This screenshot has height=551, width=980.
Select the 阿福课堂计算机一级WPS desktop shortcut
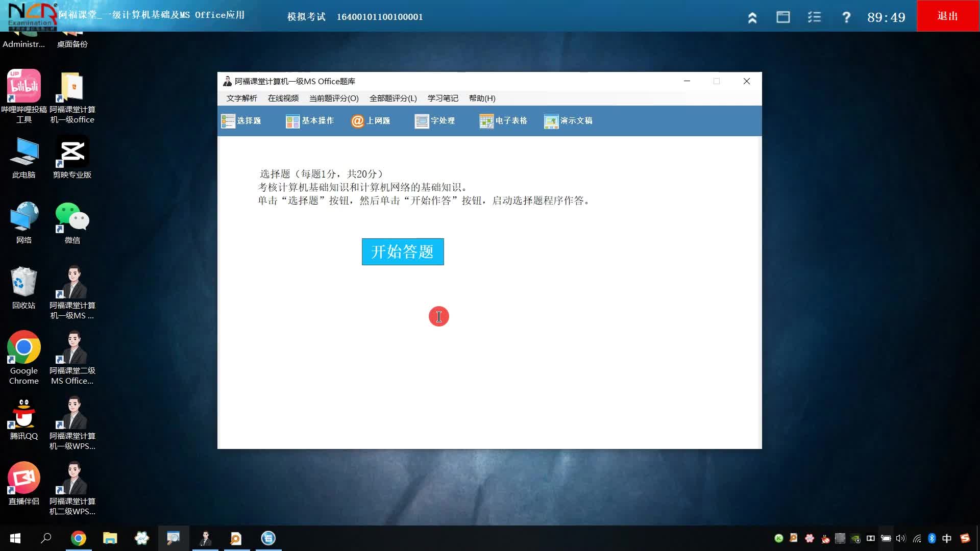point(72,423)
